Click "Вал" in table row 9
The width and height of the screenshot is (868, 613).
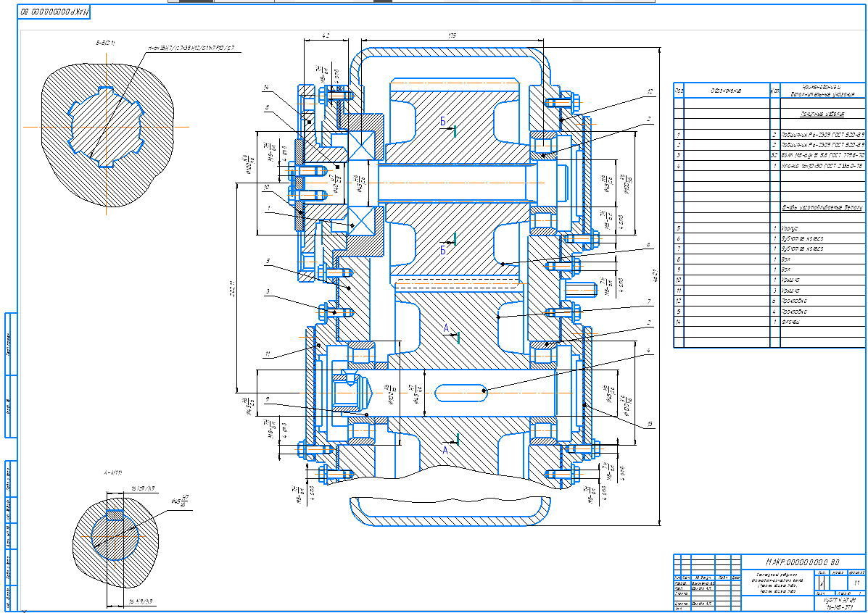pyautogui.click(x=786, y=270)
